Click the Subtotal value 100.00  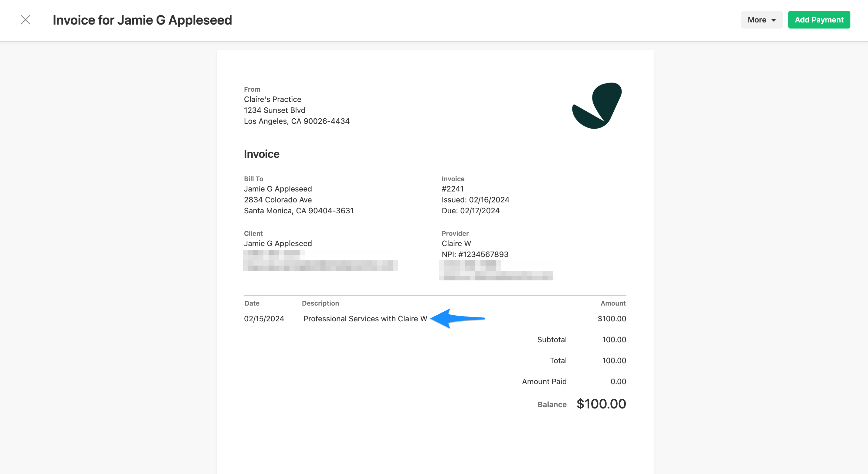point(614,340)
